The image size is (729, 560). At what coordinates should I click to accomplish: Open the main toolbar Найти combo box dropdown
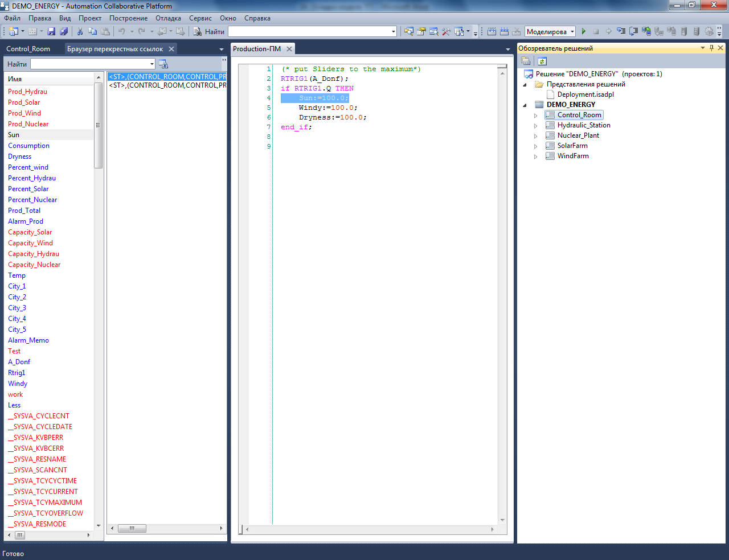[394, 31]
